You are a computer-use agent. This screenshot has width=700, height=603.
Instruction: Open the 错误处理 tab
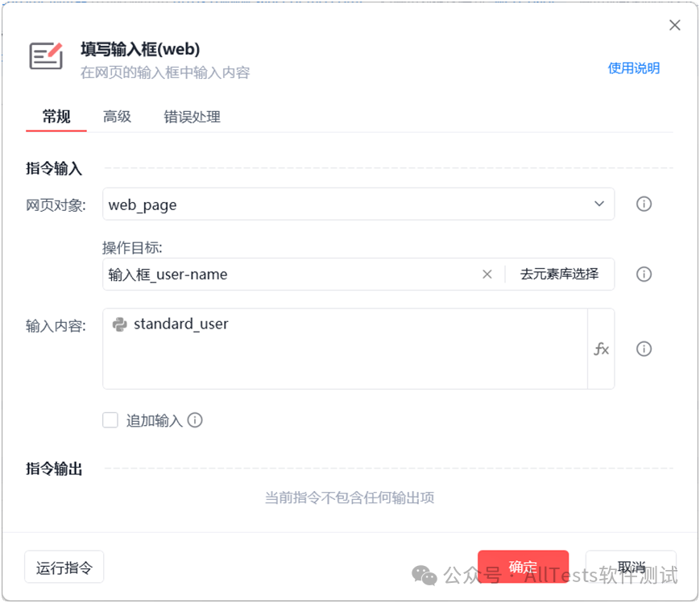tap(192, 117)
